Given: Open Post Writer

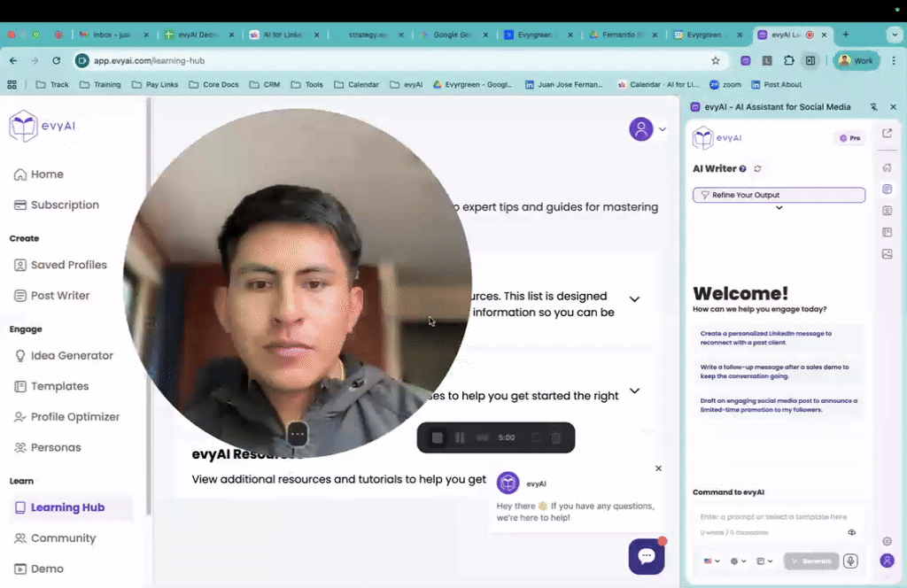Looking at the screenshot, I should pos(51,296).
